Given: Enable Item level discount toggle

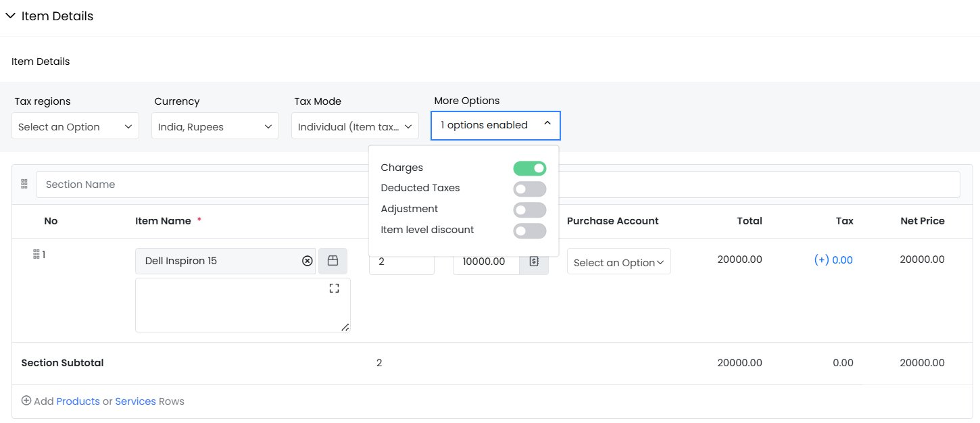Looking at the screenshot, I should [530, 230].
